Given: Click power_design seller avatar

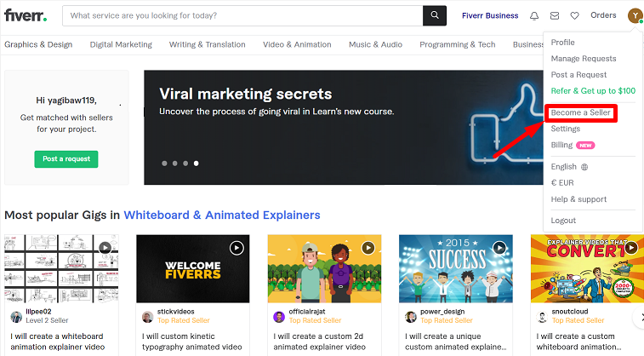Looking at the screenshot, I should point(410,317).
